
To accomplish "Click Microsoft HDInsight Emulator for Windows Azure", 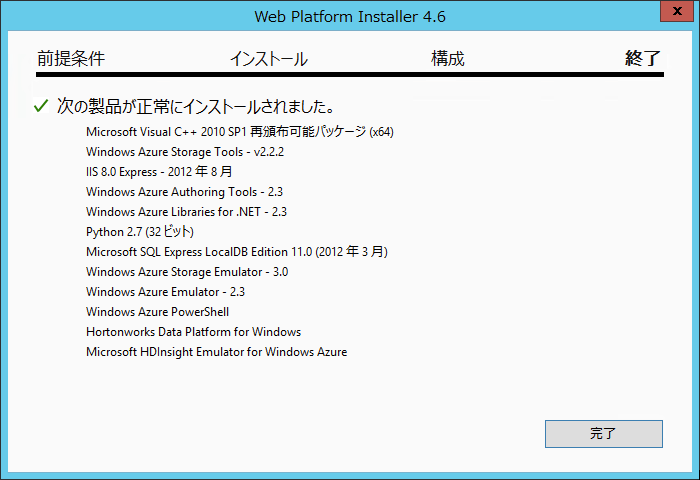I will [x=217, y=352].
